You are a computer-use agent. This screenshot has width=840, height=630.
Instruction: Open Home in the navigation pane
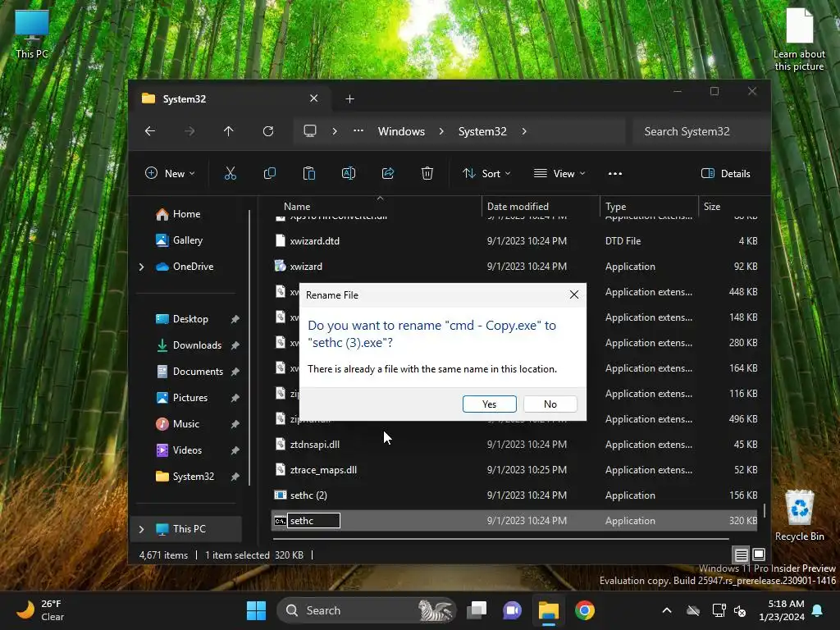(x=186, y=214)
